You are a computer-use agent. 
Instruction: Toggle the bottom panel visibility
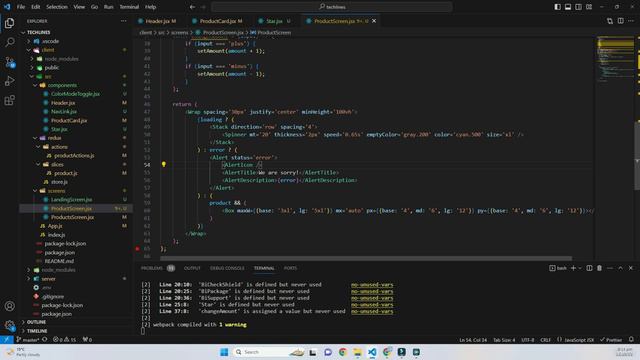[568, 7]
